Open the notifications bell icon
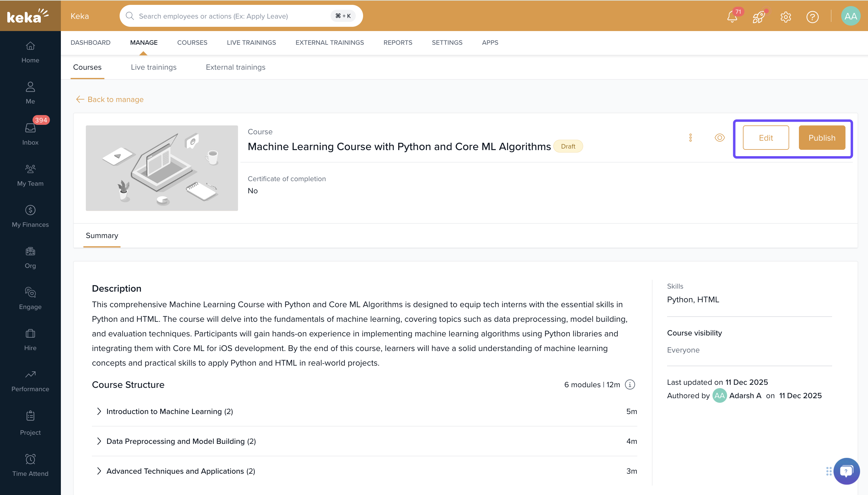868x495 pixels. (732, 17)
